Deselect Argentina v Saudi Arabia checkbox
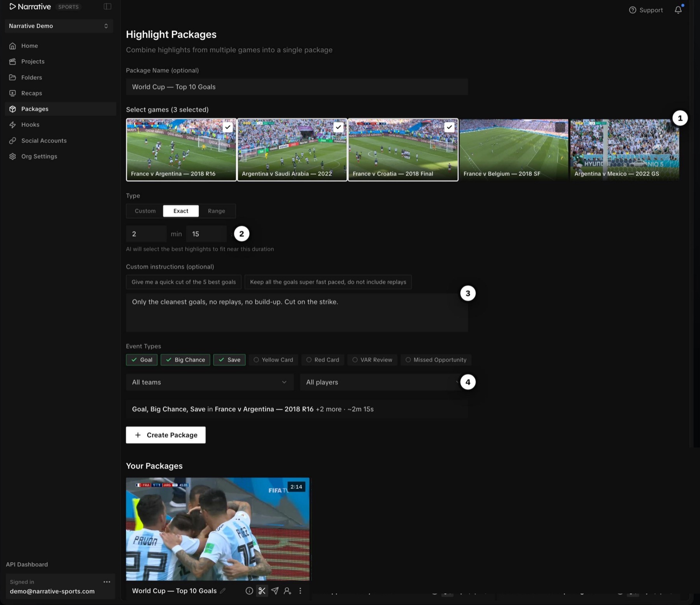700x605 pixels. (x=338, y=127)
